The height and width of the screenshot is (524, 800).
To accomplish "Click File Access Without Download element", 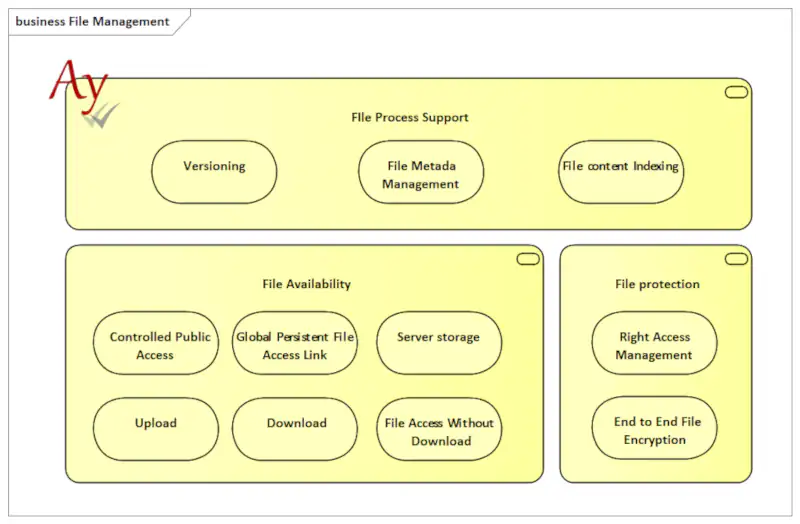I will (439, 429).
